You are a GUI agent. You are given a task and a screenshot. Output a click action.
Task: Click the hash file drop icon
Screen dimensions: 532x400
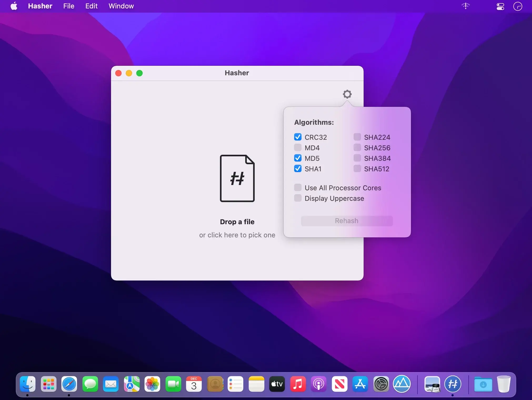237,178
